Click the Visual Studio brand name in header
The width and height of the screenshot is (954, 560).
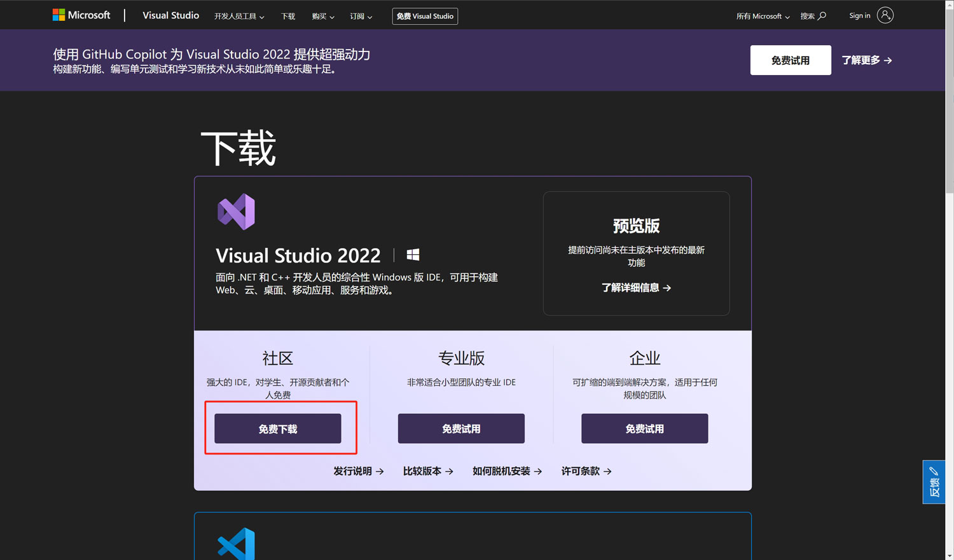pyautogui.click(x=170, y=15)
